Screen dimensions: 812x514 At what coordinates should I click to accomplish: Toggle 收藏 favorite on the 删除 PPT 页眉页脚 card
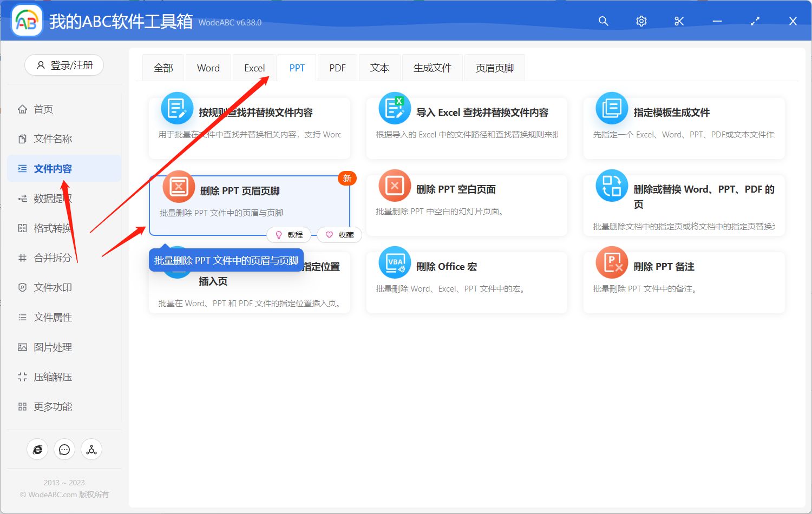pyautogui.click(x=339, y=235)
